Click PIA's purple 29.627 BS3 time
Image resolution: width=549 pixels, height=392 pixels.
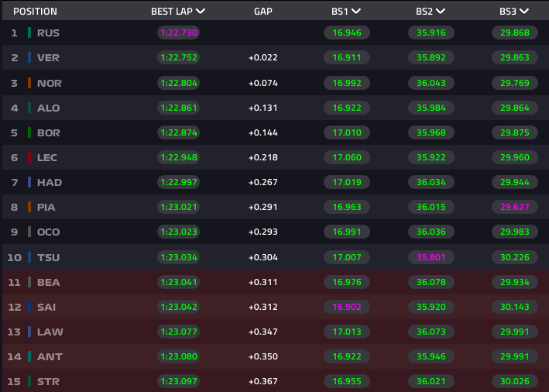click(x=514, y=207)
